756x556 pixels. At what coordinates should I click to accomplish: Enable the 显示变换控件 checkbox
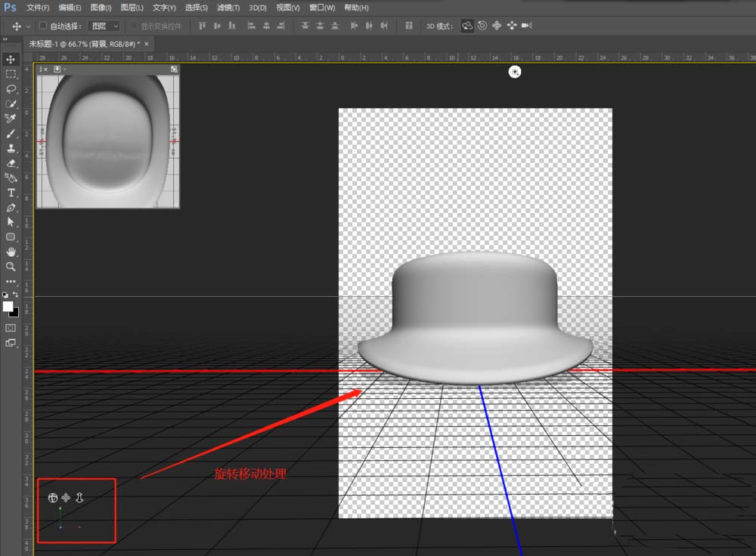coord(133,25)
